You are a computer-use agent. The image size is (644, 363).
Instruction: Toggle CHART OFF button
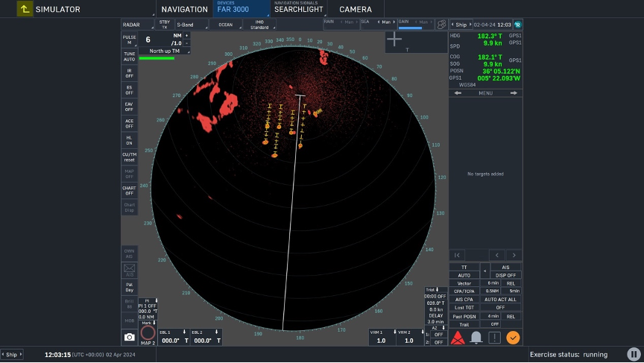tap(130, 191)
